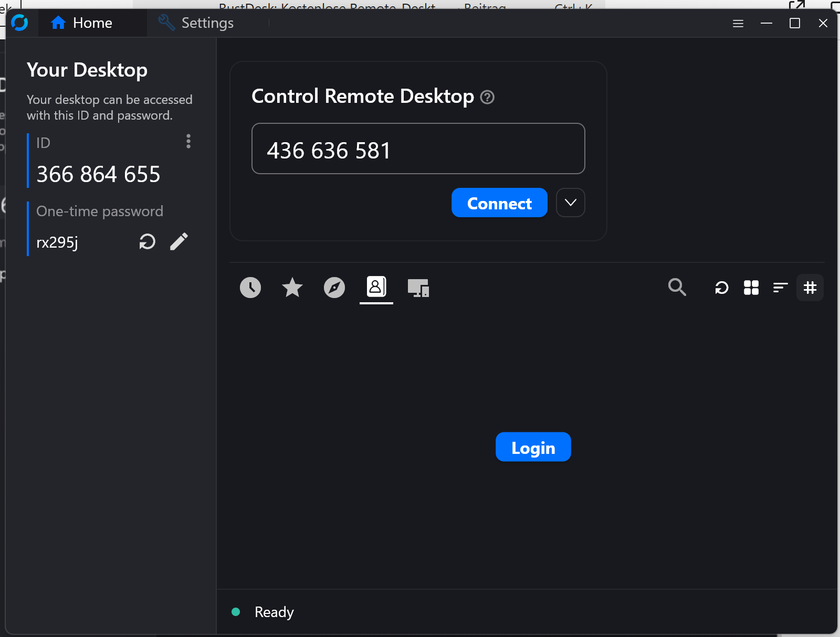840x637 pixels.
Task: Select the Home tab
Action: click(x=82, y=23)
